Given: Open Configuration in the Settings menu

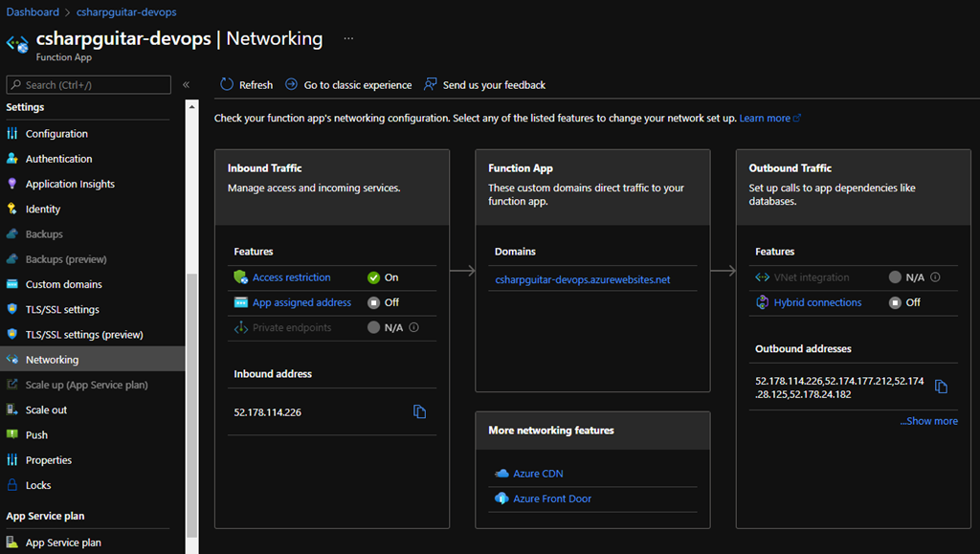Looking at the screenshot, I should click(x=56, y=134).
